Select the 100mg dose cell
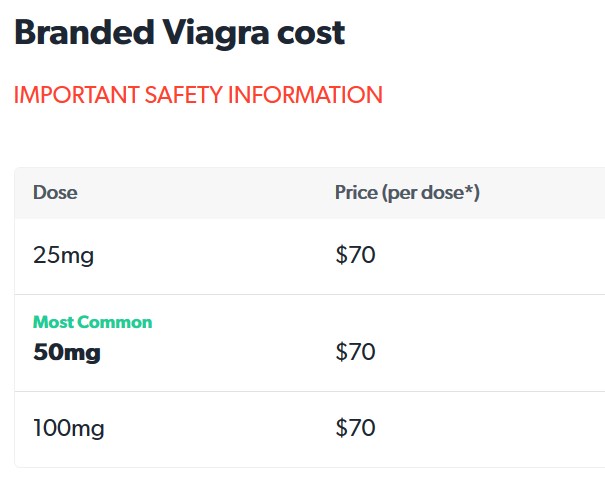 pos(69,428)
